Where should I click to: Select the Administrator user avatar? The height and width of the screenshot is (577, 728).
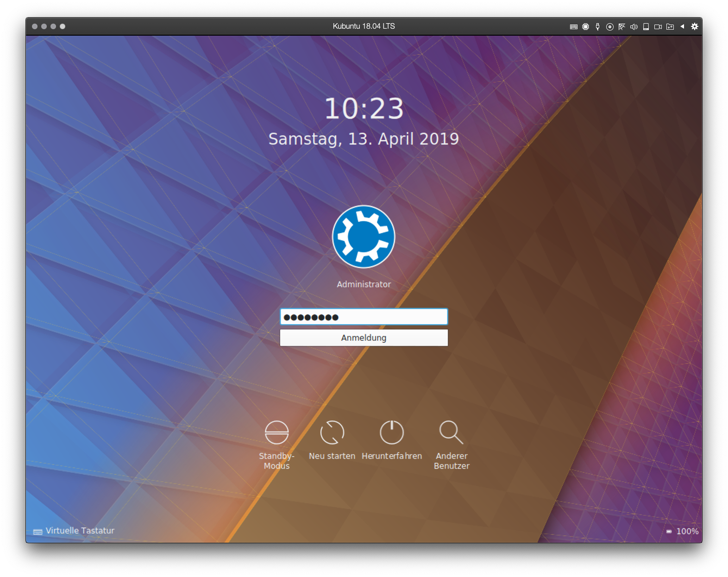(x=364, y=237)
